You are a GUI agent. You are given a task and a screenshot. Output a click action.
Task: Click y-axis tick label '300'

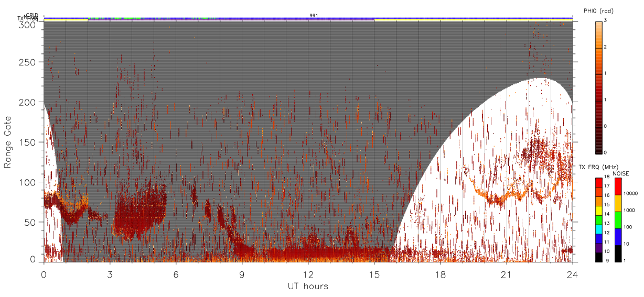click(27, 24)
